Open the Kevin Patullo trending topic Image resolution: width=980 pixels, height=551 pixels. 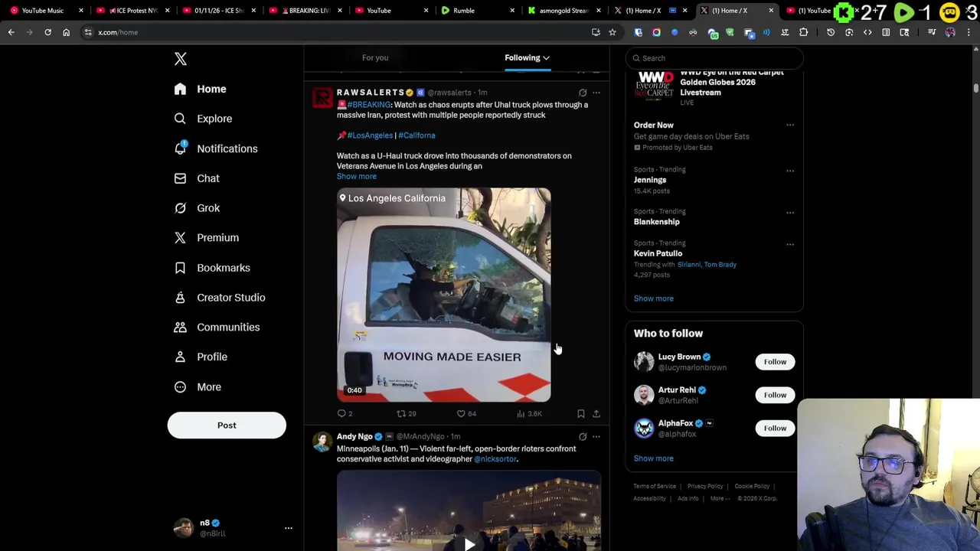658,253
